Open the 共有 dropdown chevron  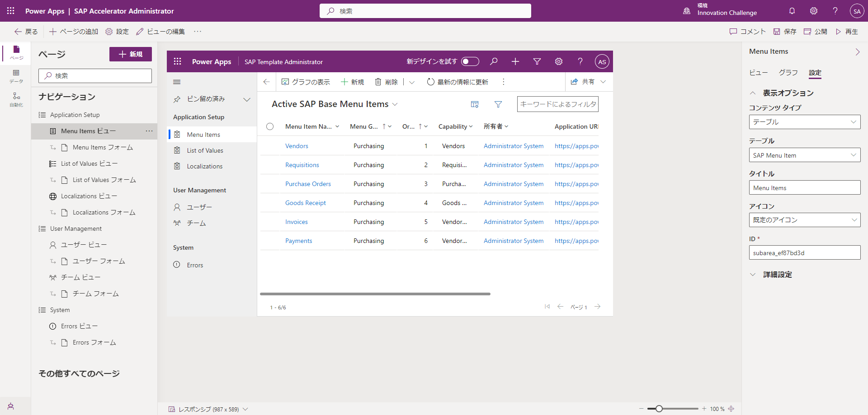tap(603, 82)
